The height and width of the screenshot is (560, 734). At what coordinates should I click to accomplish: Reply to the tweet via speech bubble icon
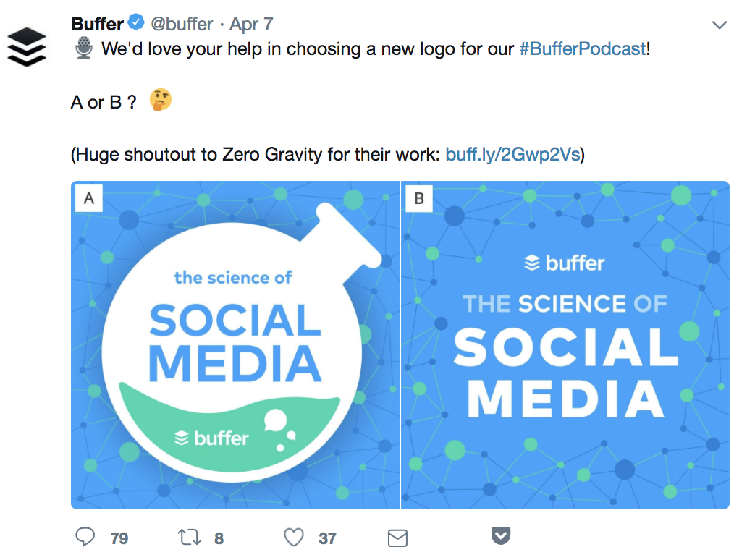coord(85,538)
